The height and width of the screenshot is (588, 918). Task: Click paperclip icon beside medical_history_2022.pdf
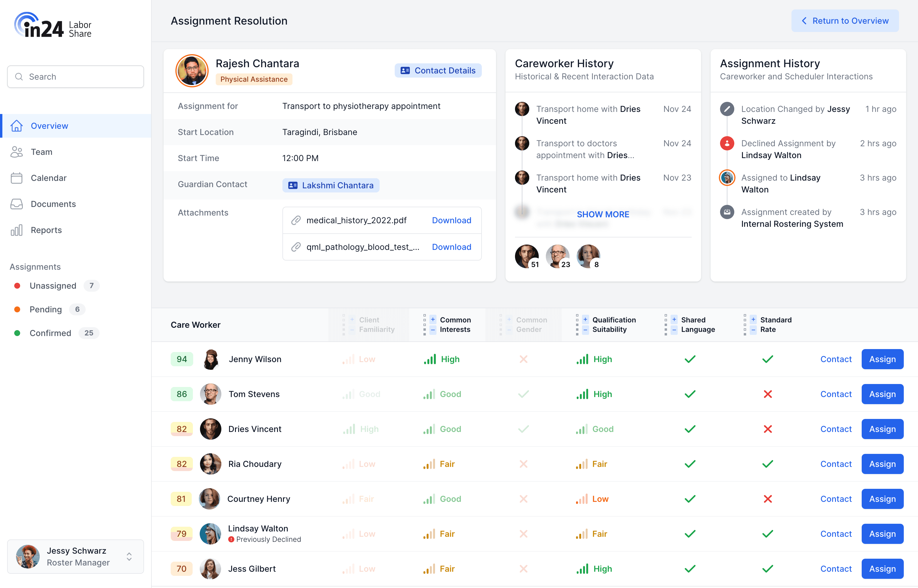296,220
